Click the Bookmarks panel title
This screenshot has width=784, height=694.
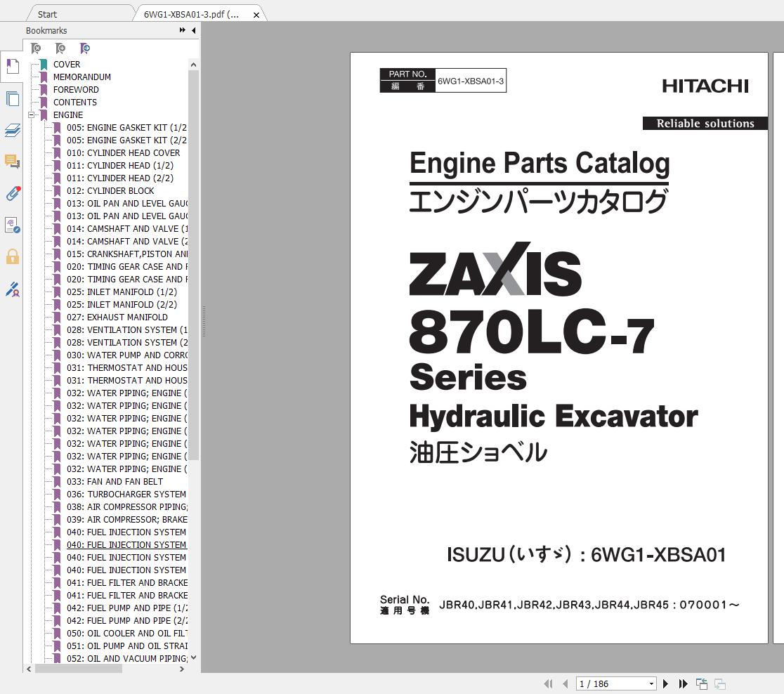46,30
